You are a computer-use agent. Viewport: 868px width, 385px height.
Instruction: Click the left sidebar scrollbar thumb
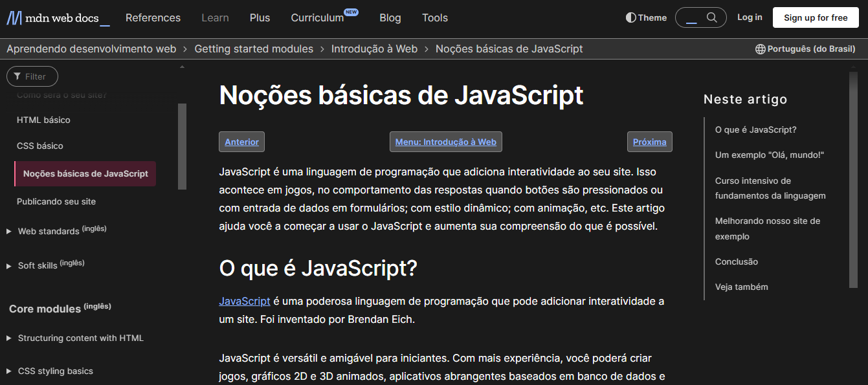tap(182, 146)
